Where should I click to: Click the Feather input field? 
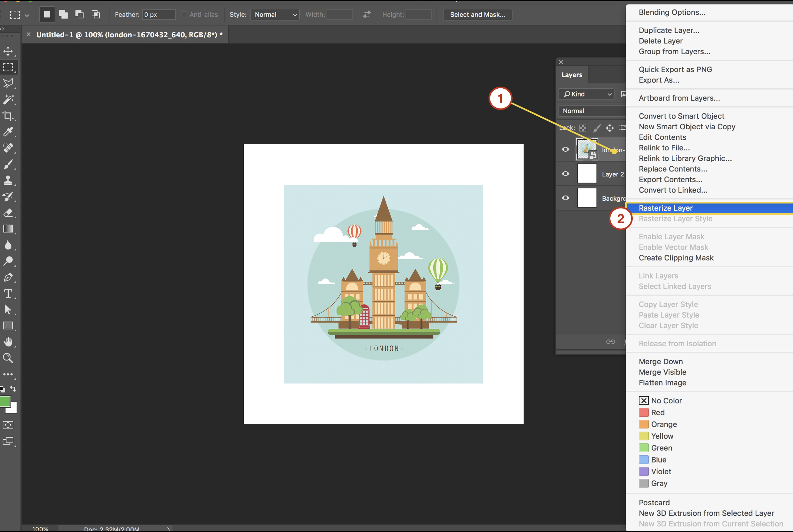[x=158, y=15]
